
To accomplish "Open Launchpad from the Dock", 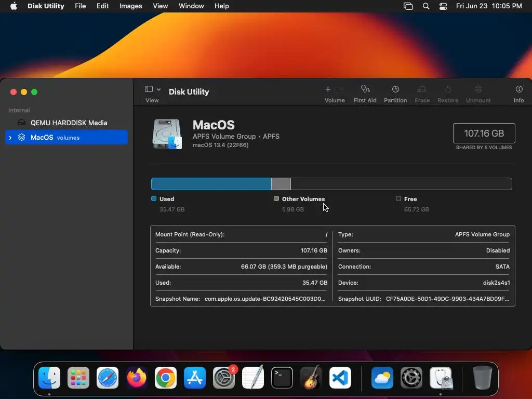I will pyautogui.click(x=78, y=378).
